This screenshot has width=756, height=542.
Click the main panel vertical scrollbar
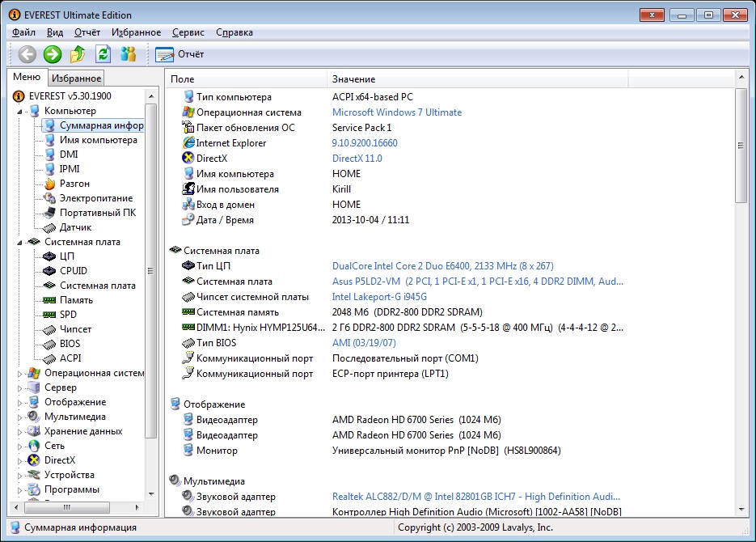click(741, 146)
